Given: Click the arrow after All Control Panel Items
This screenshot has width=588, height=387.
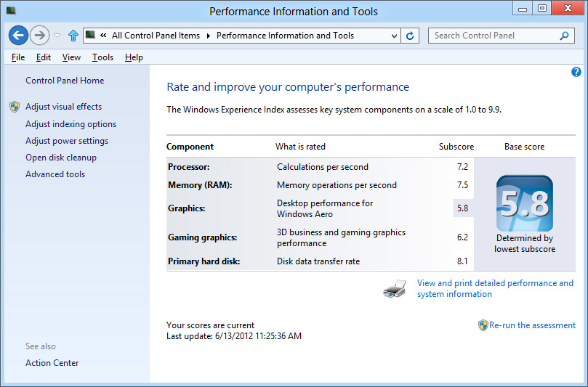Looking at the screenshot, I should [x=209, y=36].
